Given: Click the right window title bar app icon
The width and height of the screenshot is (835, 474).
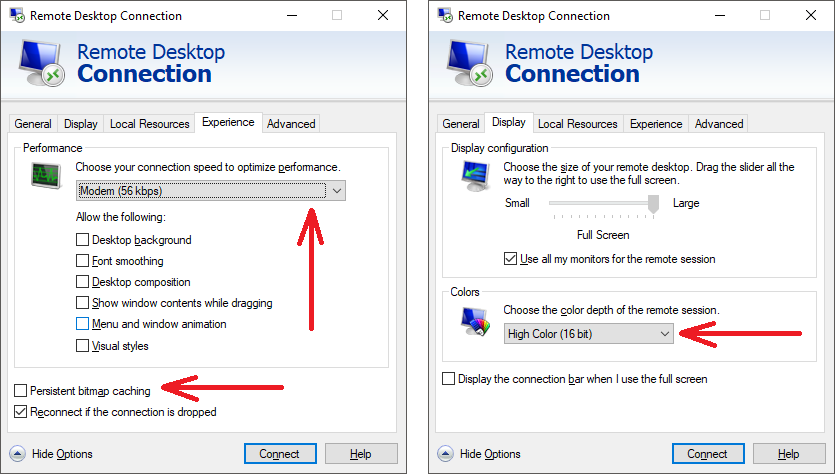Looking at the screenshot, I should click(x=445, y=15).
